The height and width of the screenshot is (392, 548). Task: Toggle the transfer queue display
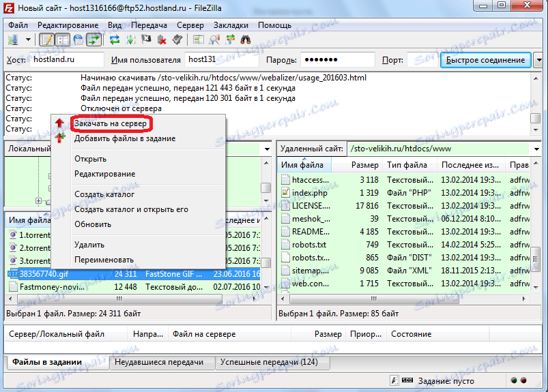tap(94, 40)
